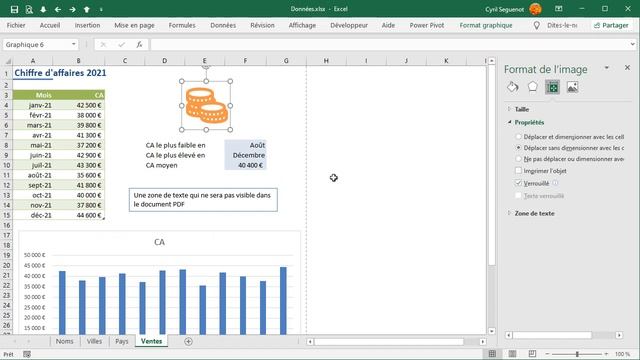Viewport: 640px width, 360px height.
Task: Select the coins image on the sheet
Action: (x=206, y=106)
